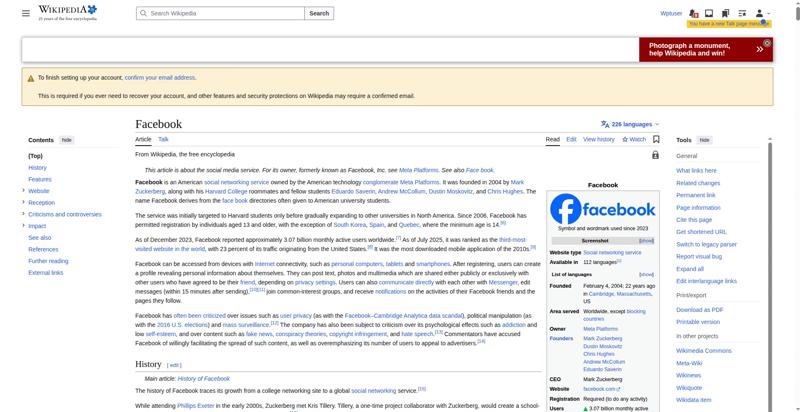Viewport: 800px width, 412px height.
Task: Open the watchlist icon in the header
Action: click(x=742, y=13)
